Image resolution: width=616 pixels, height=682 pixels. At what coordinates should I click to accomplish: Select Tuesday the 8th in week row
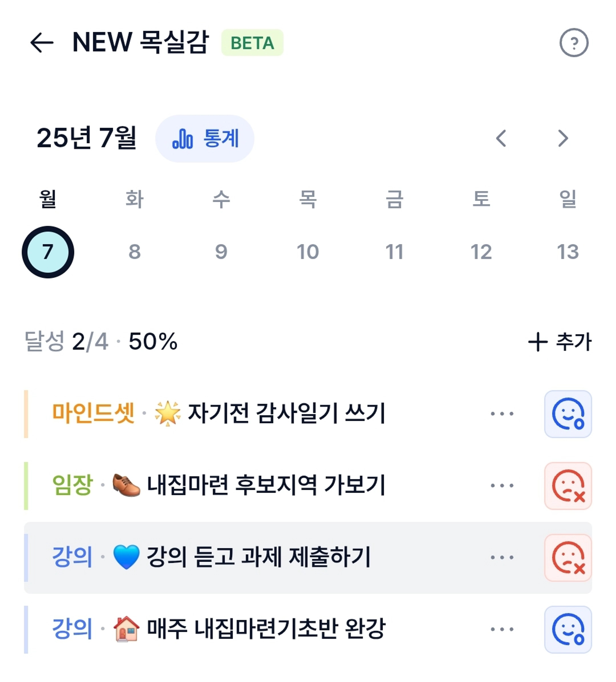click(135, 252)
